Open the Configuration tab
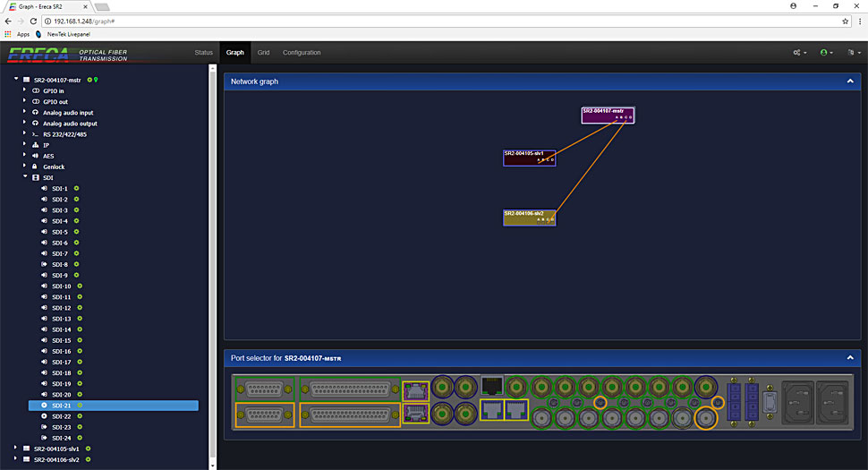This screenshot has width=868, height=470. tap(302, 53)
